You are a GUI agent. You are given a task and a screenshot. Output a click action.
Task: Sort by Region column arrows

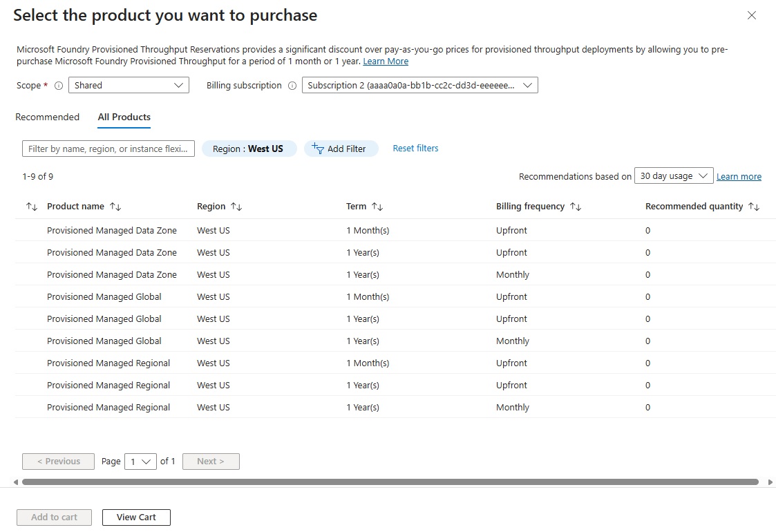tap(236, 207)
